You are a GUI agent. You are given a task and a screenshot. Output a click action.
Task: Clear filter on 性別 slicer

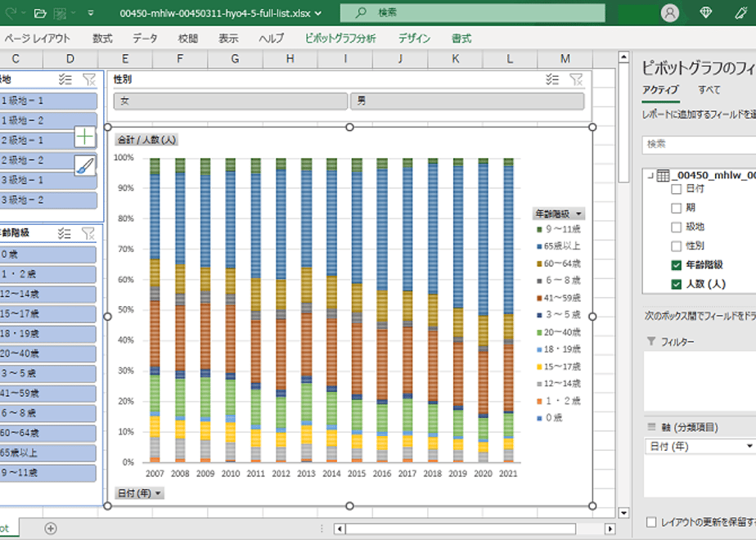coord(576,79)
